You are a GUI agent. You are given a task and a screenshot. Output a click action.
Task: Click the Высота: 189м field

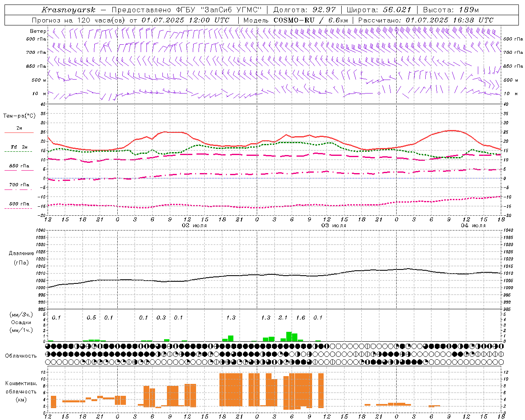point(450,10)
